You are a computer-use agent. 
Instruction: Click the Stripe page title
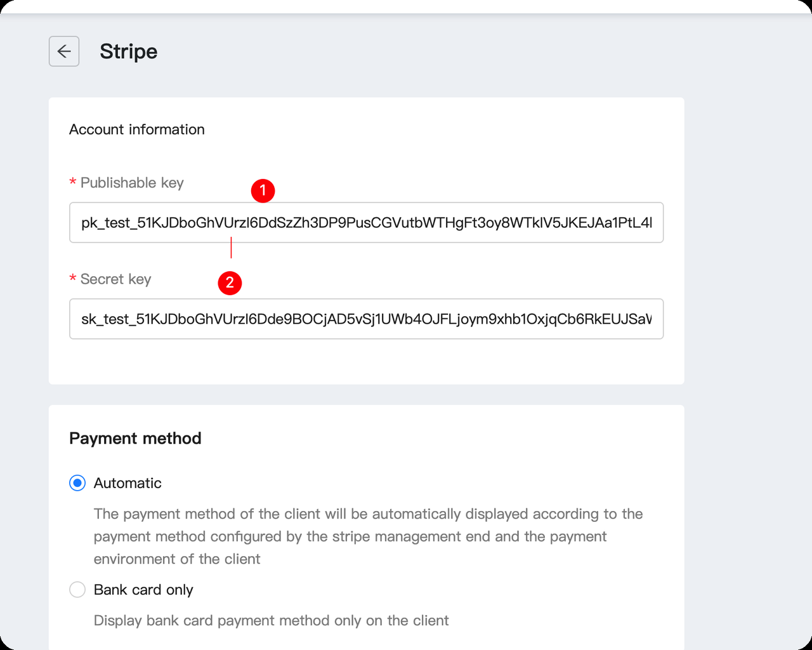pyautogui.click(x=129, y=51)
